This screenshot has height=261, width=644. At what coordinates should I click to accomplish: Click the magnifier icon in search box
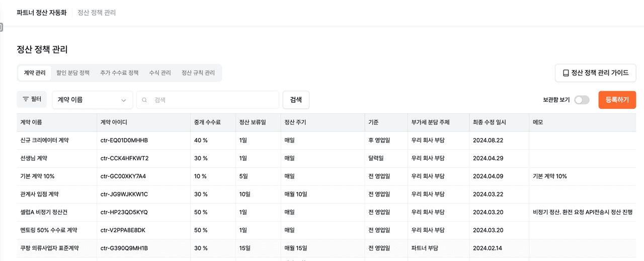(x=144, y=100)
